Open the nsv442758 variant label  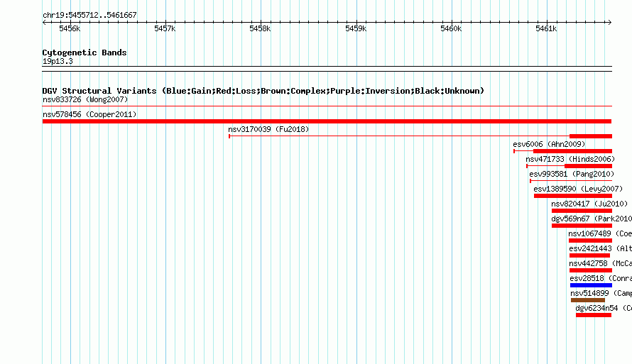[x=600, y=263]
